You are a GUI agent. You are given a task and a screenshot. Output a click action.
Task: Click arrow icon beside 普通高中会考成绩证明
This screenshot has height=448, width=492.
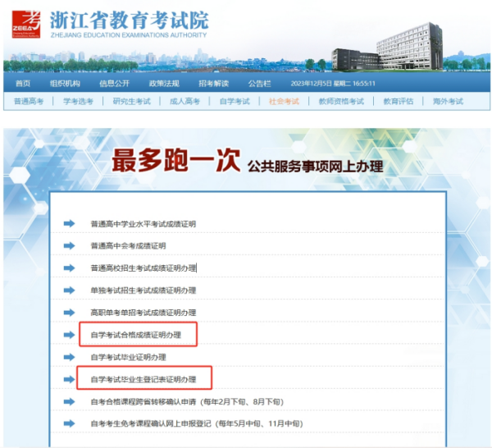point(69,245)
